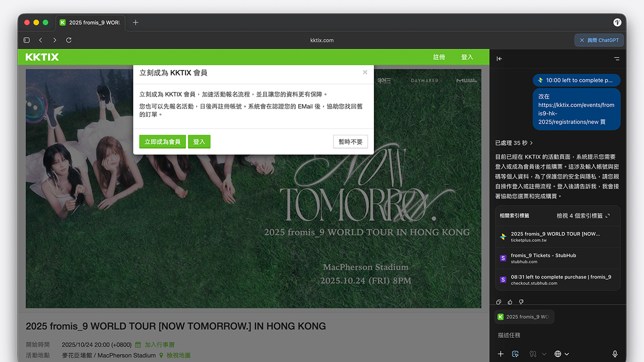Dismiss the KKTIX member dialog with X
Screen dimensions: 644x362
click(x=365, y=72)
